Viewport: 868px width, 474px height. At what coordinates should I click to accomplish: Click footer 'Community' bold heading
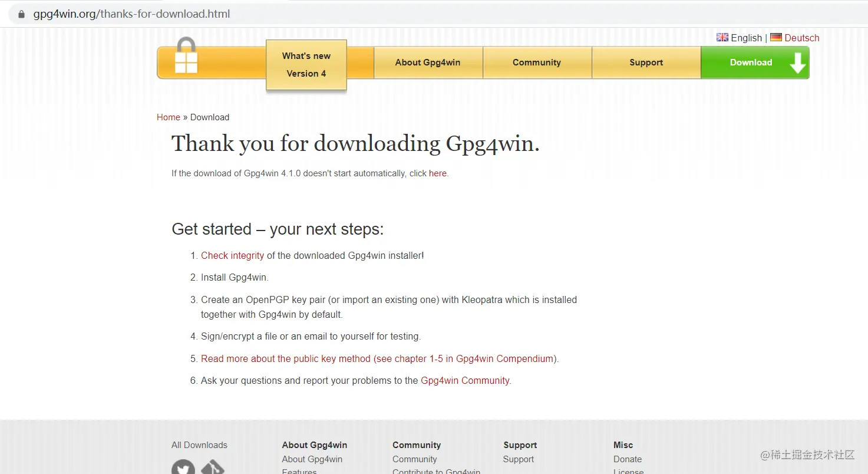coord(417,445)
